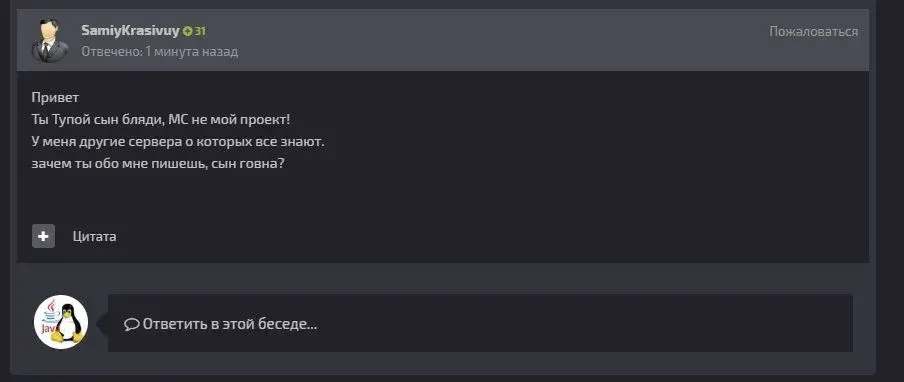Viewport: 904px width, 382px height.
Task: Open the Отвечено 1 минута назад timestamp
Action: pyautogui.click(x=160, y=51)
